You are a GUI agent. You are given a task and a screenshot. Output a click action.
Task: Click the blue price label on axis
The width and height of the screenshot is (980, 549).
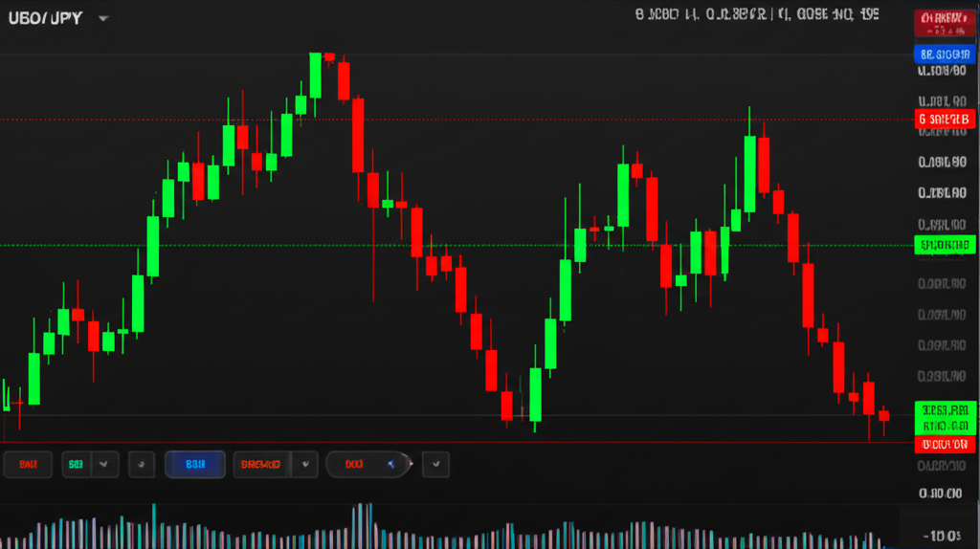(946, 55)
